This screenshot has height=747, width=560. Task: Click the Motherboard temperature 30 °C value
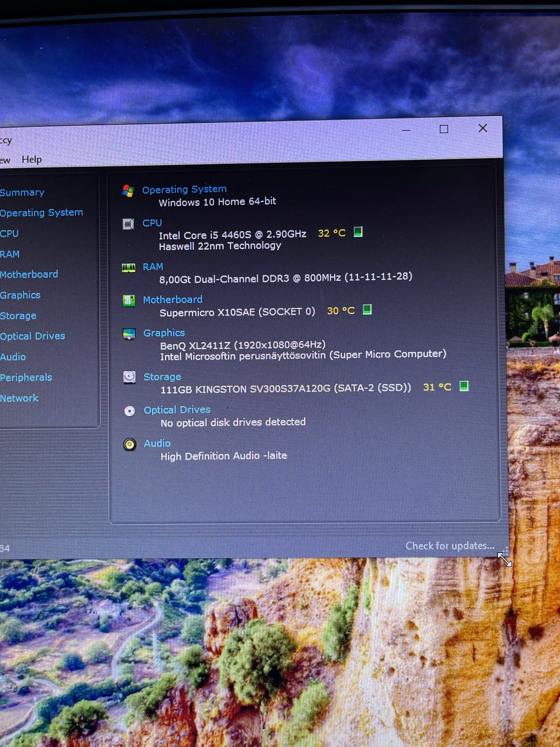pos(341,310)
